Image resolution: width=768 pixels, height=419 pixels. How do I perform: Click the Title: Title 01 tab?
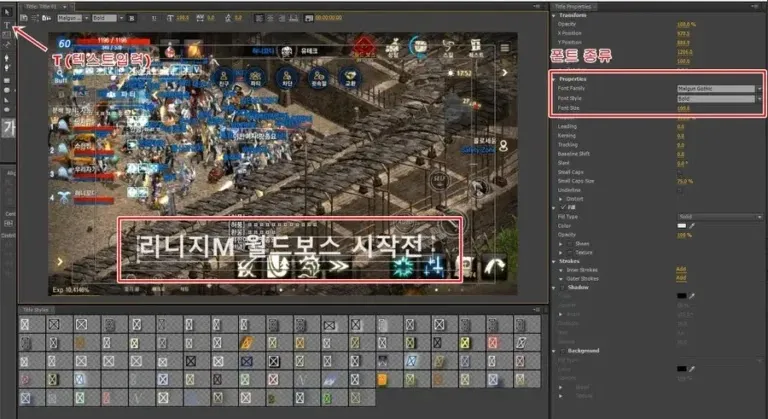pyautogui.click(x=41, y=6)
